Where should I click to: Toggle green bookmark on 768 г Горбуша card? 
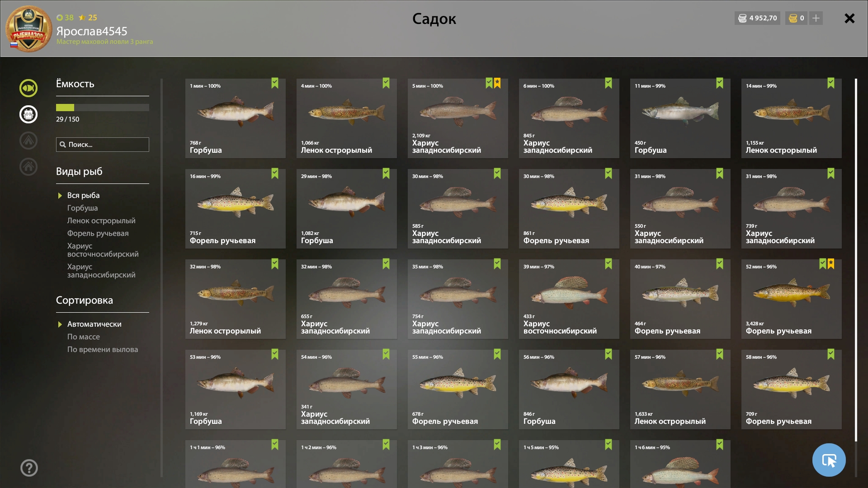[x=275, y=83]
